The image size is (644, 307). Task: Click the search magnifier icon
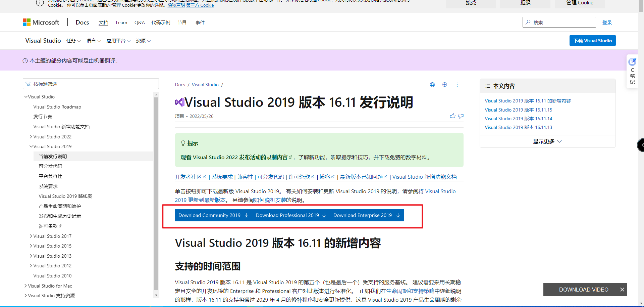click(x=528, y=22)
